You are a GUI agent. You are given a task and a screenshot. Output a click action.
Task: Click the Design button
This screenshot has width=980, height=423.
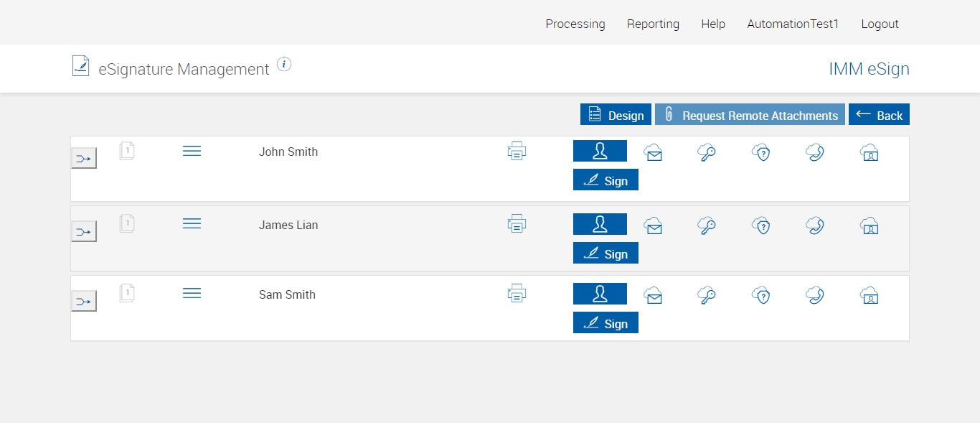coord(616,115)
